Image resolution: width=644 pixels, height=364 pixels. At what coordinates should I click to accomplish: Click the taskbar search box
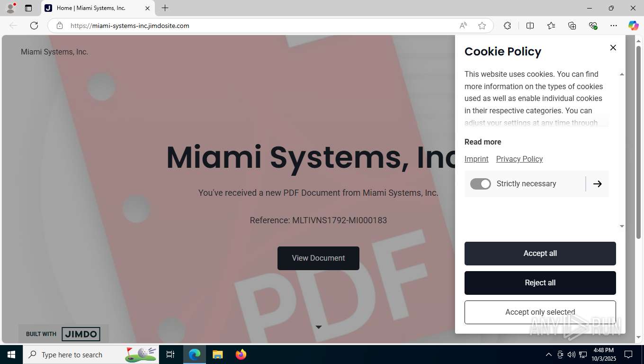point(91,355)
